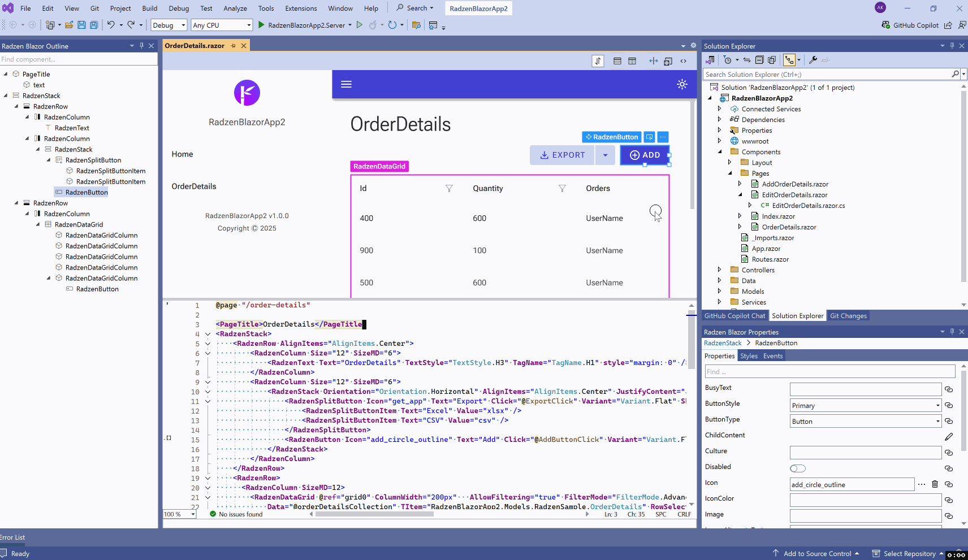Click the Undo arrow icon
Viewport: 968px width, 560px height.
pyautogui.click(x=111, y=25)
